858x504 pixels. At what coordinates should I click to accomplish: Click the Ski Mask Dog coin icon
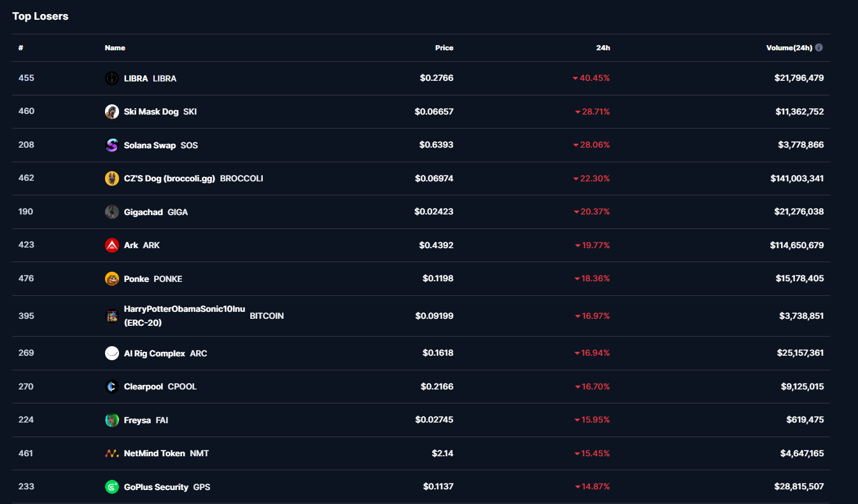[111, 112]
